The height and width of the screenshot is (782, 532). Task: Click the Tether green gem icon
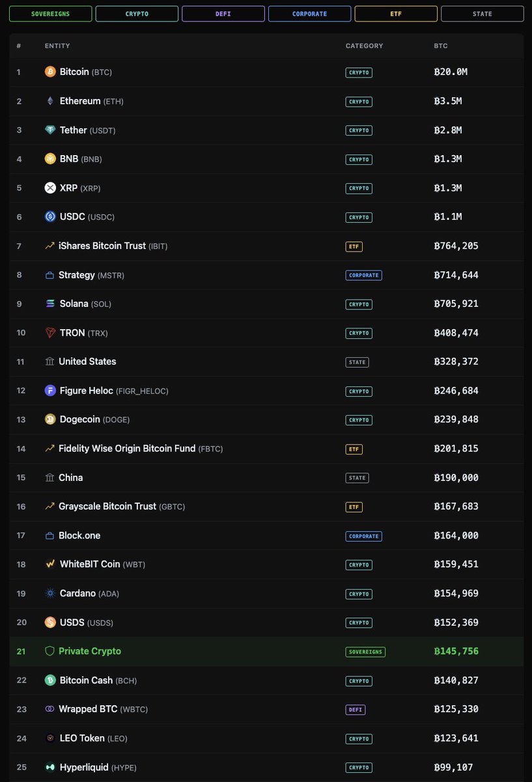pyautogui.click(x=50, y=130)
